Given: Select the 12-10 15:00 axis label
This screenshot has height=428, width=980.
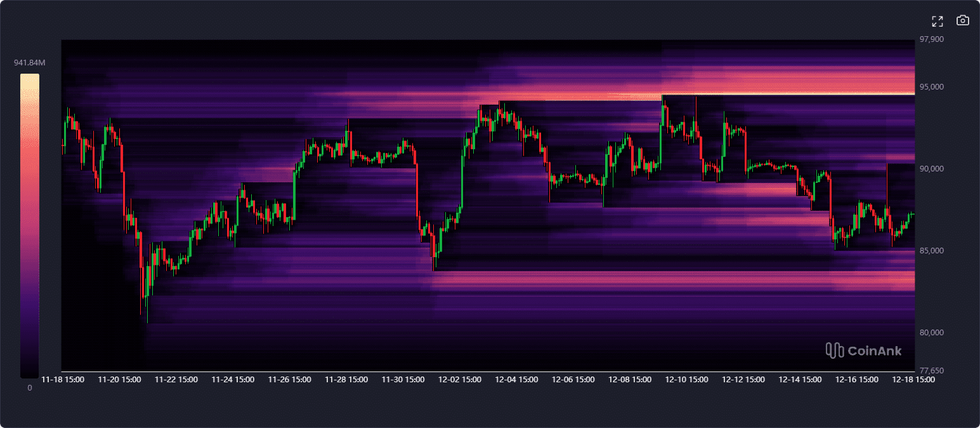Looking at the screenshot, I should tap(686, 379).
